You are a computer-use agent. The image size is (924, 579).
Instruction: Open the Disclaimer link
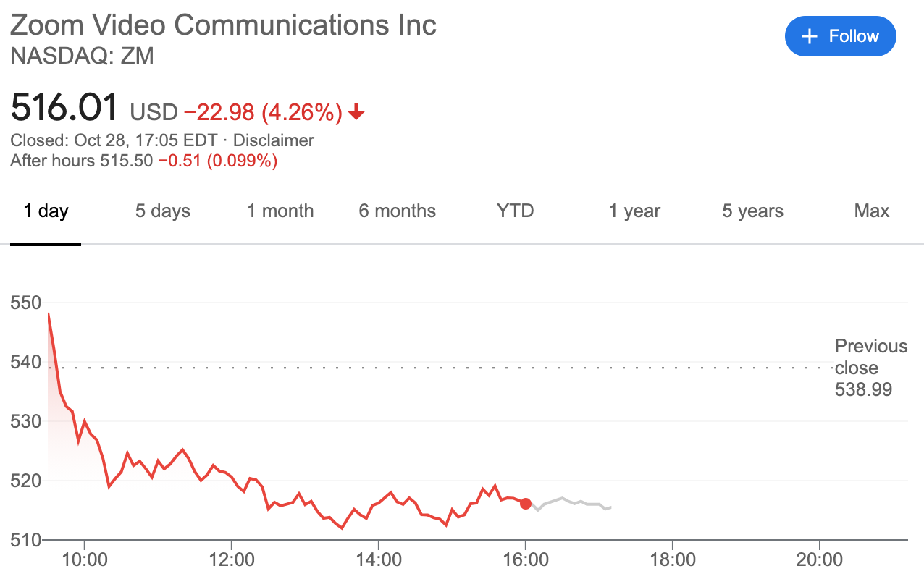click(274, 140)
